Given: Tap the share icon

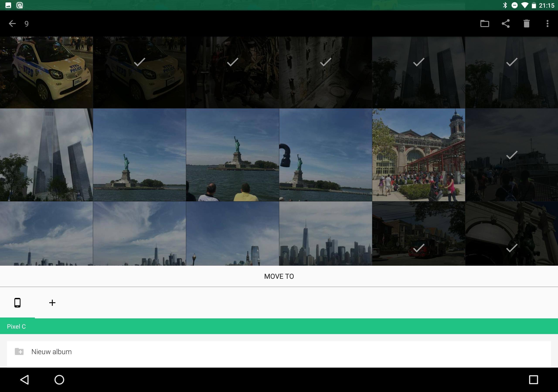Looking at the screenshot, I should coord(505,24).
